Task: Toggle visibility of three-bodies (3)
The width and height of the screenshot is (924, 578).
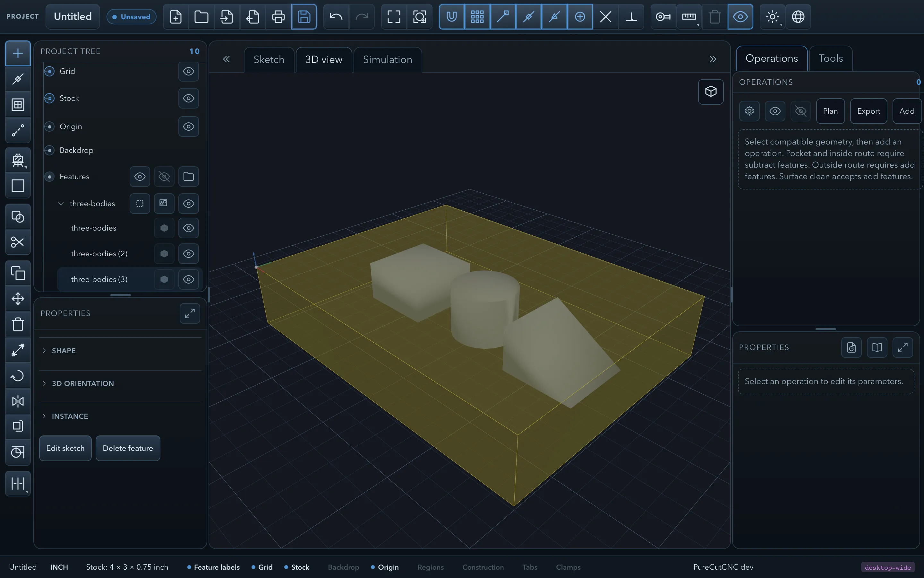Action: click(189, 279)
